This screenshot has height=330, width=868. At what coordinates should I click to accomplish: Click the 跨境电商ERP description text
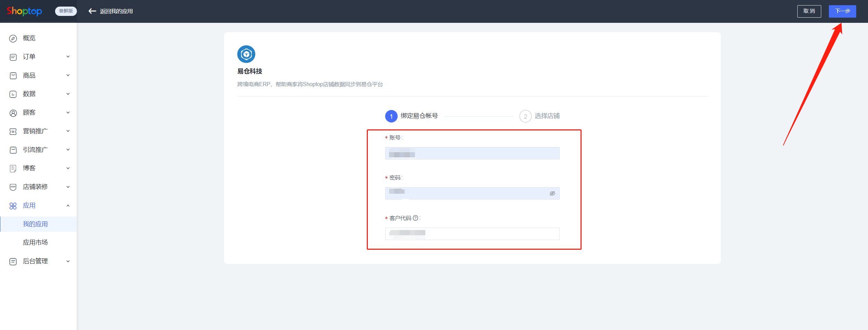pyautogui.click(x=310, y=84)
